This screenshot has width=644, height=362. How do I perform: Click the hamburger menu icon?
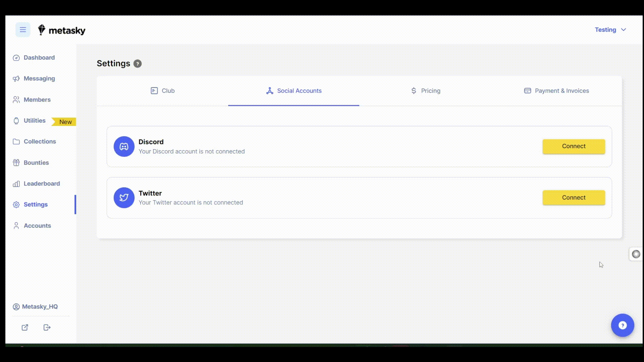coord(23,30)
